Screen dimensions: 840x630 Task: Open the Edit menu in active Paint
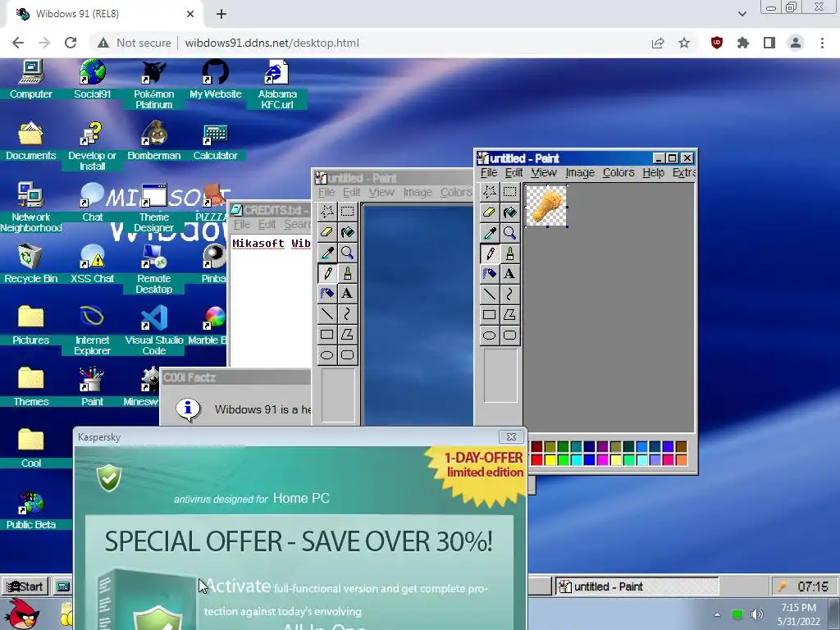click(x=514, y=172)
